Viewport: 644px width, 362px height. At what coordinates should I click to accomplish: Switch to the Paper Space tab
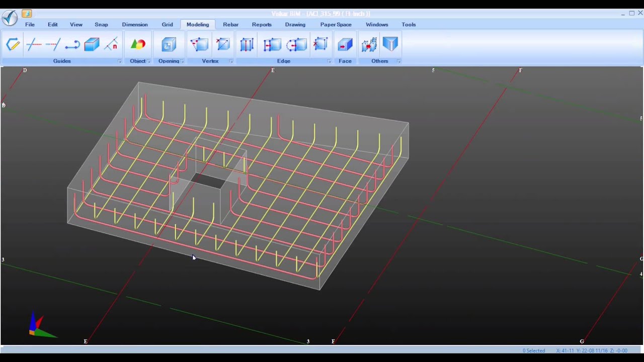pos(336,25)
